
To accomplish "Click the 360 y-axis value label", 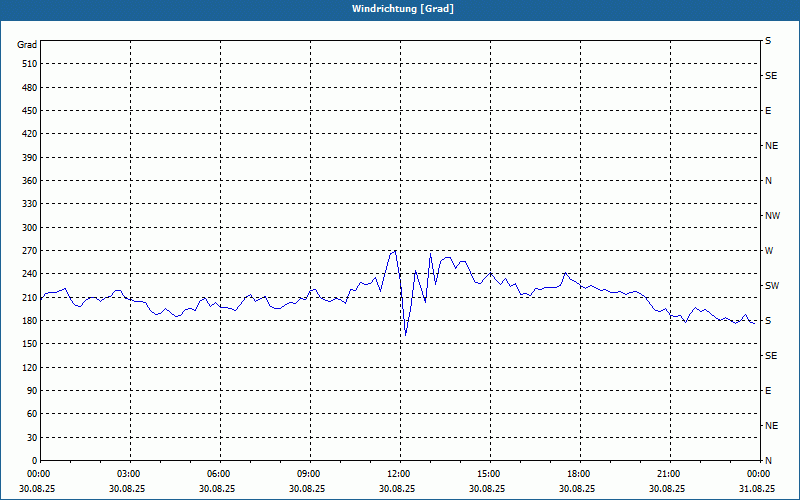I will 30,181.
